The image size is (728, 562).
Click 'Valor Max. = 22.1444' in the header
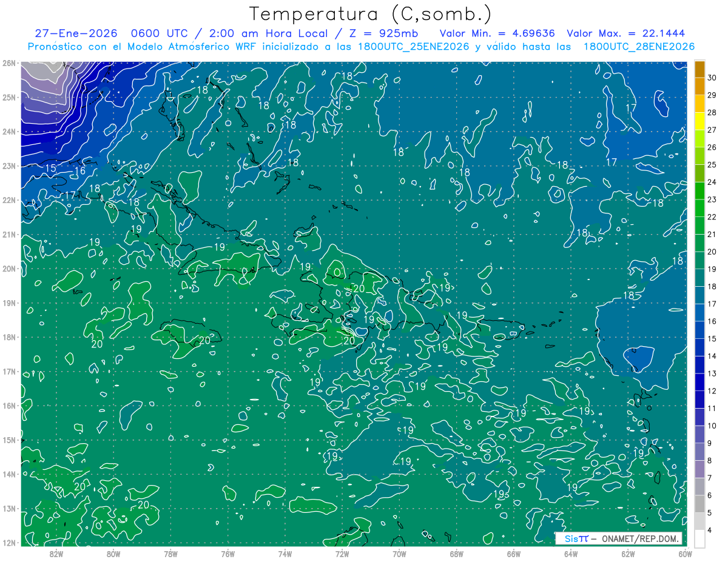pyautogui.click(x=627, y=33)
